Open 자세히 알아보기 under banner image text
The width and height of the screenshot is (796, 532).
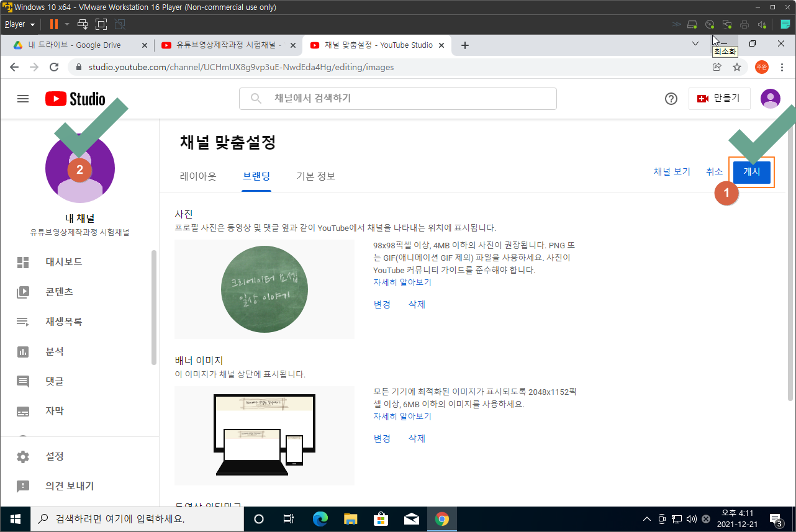[x=402, y=417]
